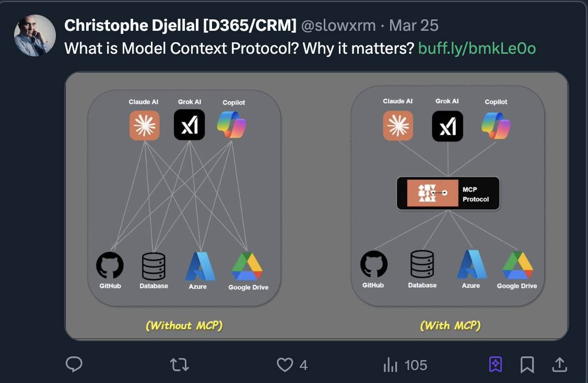Click the GitHub icon in left diagram
Viewport: 588px width, 383px height.
(110, 265)
